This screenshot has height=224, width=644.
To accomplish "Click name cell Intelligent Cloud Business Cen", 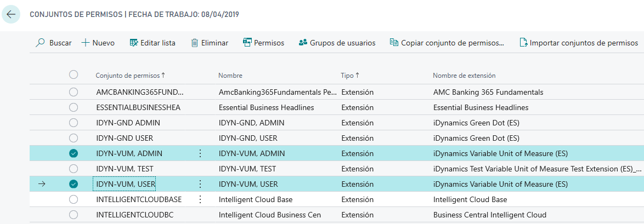I will click(270, 215).
